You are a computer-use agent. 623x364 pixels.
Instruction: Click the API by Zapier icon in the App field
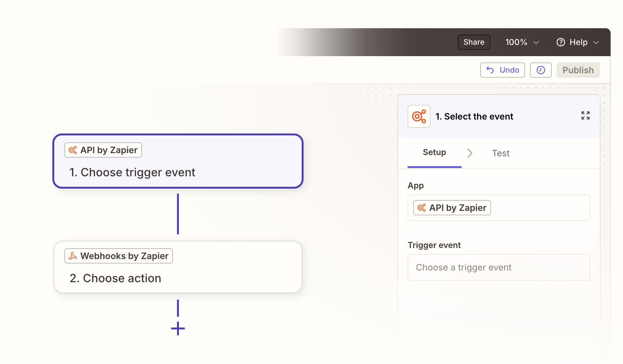pyautogui.click(x=422, y=208)
